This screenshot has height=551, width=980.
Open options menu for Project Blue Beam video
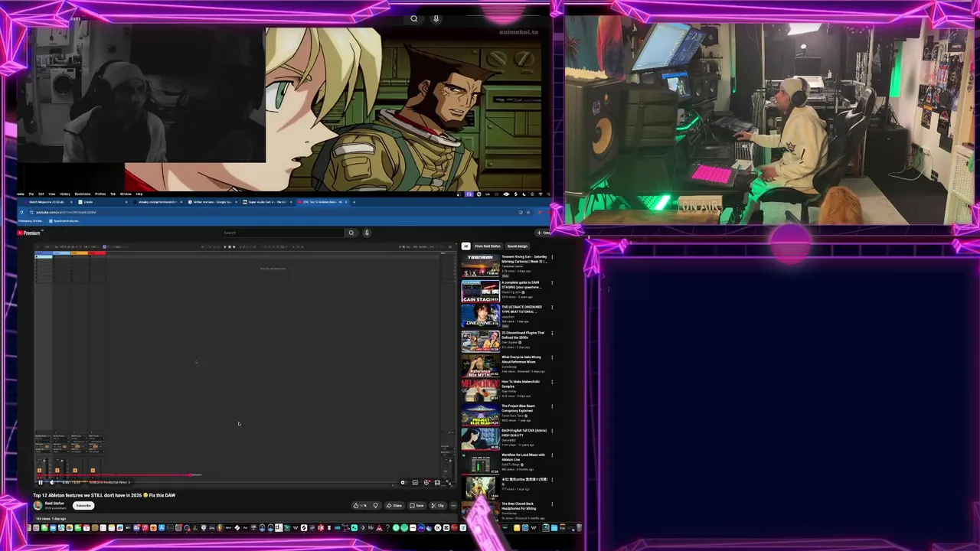[552, 406]
